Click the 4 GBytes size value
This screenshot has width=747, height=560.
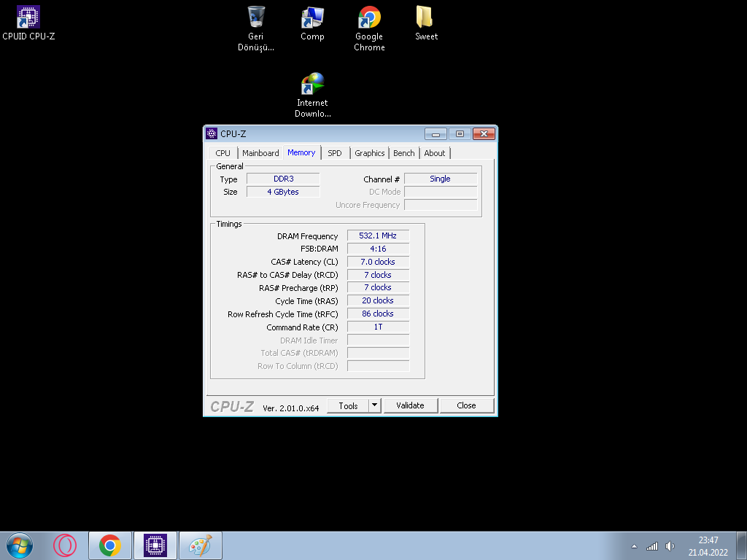pyautogui.click(x=284, y=192)
